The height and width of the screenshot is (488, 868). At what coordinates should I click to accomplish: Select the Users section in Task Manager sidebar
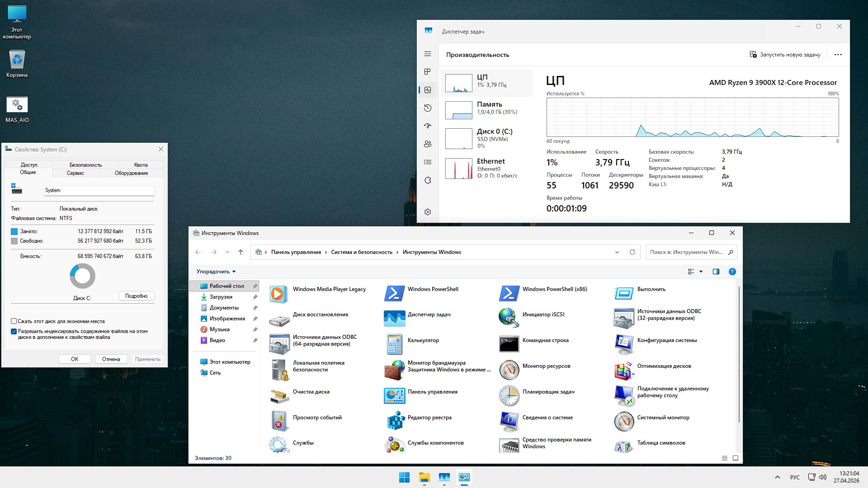pos(428,144)
